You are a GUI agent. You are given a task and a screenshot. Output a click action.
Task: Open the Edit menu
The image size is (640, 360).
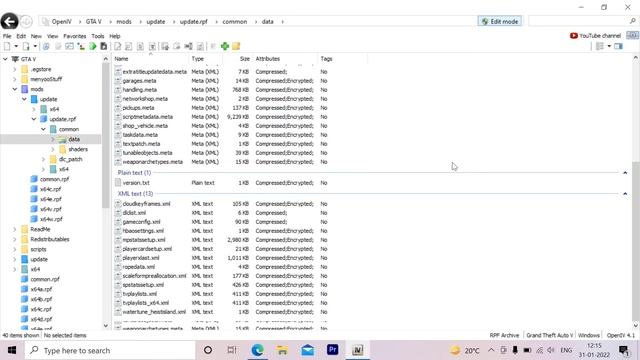(x=21, y=36)
